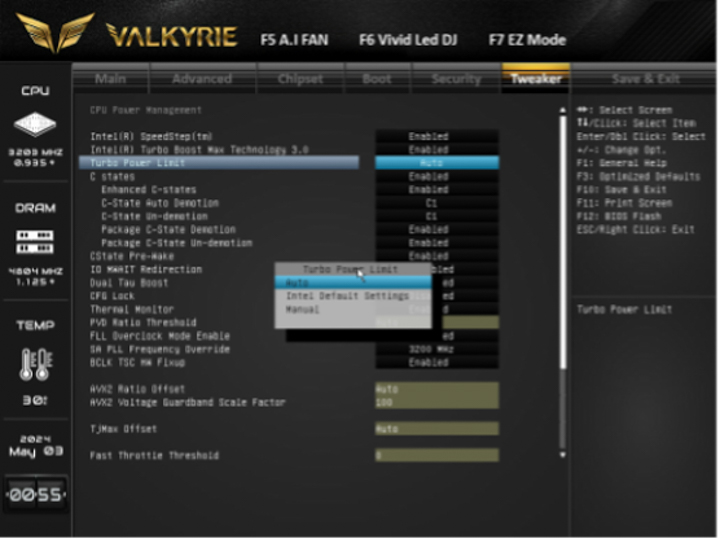720x539 pixels.
Task: Open F6 Vivid Led DJ
Action: tap(408, 40)
